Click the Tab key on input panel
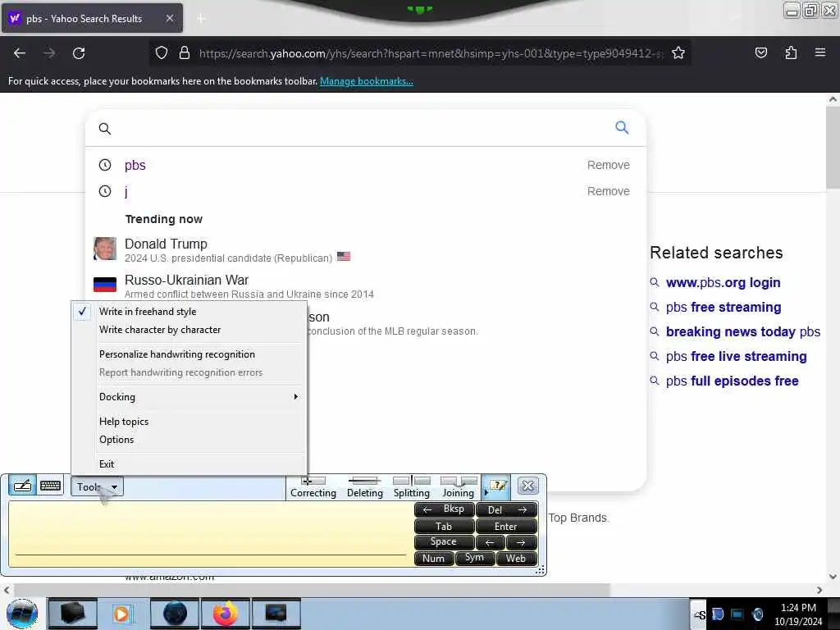This screenshot has width=840, height=630. [x=444, y=526]
